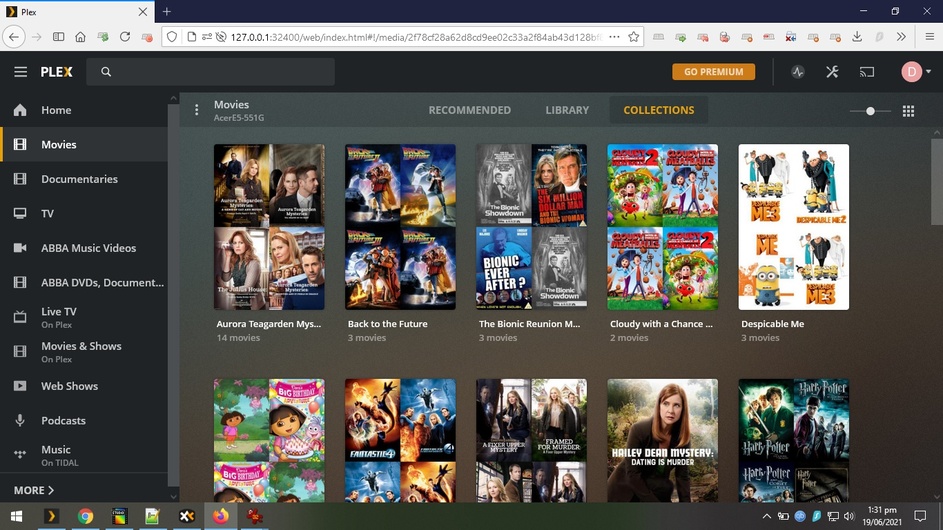
Task: Launch Chrome from taskbar
Action: click(85, 516)
